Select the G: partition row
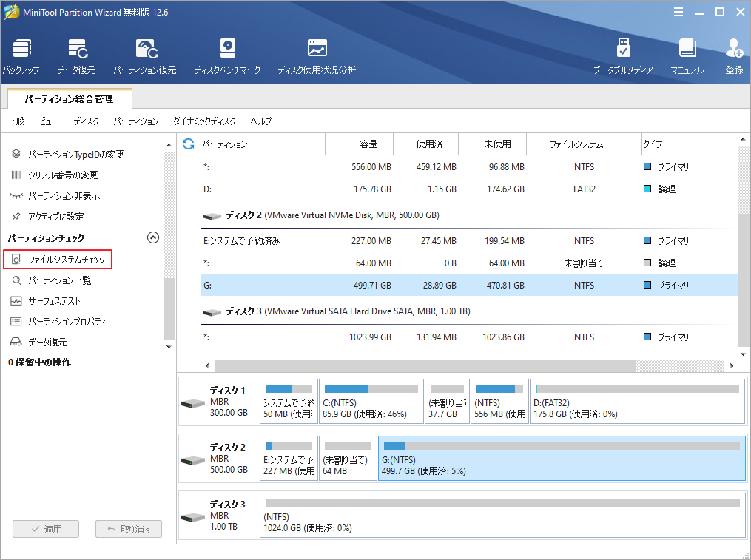The height and width of the screenshot is (560, 751). click(x=469, y=285)
